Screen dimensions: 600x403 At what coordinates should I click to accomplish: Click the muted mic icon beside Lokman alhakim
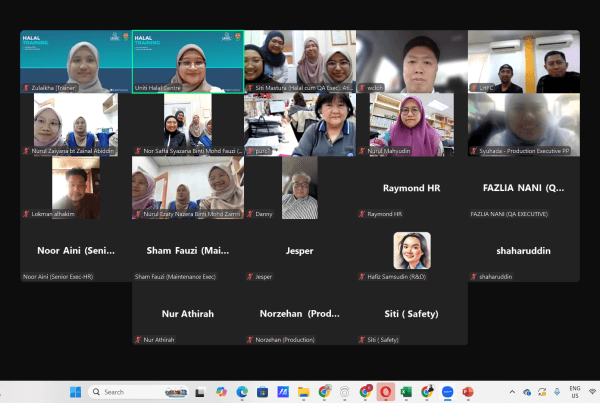click(26, 214)
